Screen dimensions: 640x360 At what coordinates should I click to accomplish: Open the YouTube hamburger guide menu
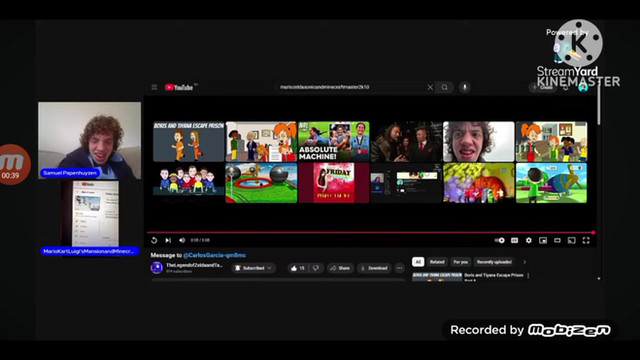coord(154,87)
